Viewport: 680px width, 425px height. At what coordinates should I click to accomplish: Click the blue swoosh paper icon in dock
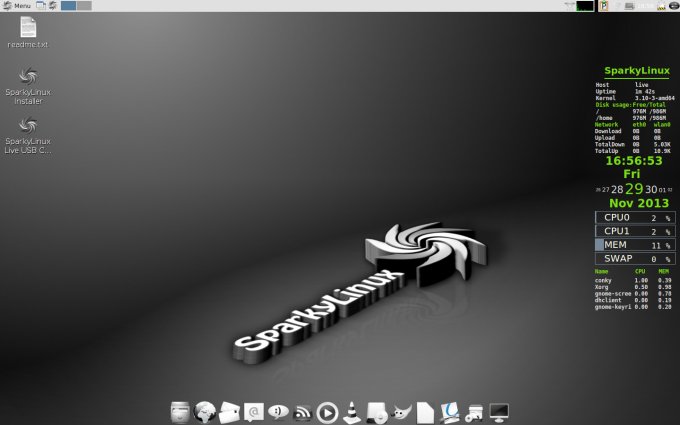coord(450,412)
